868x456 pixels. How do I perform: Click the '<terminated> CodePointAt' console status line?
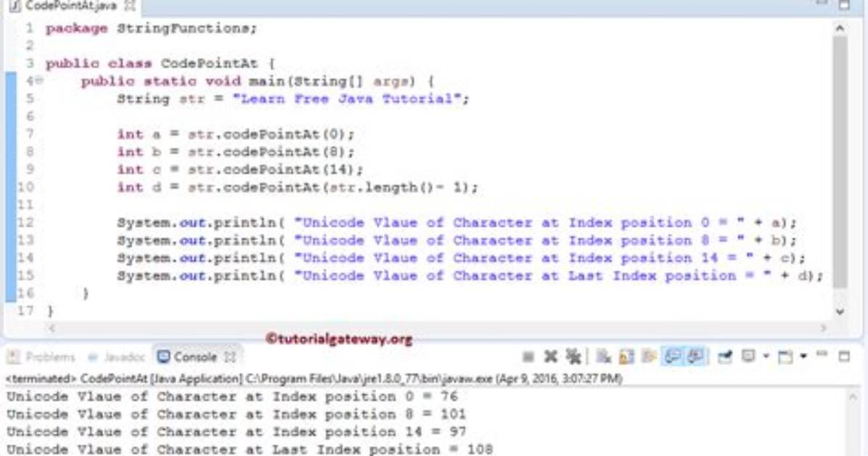(x=314, y=379)
